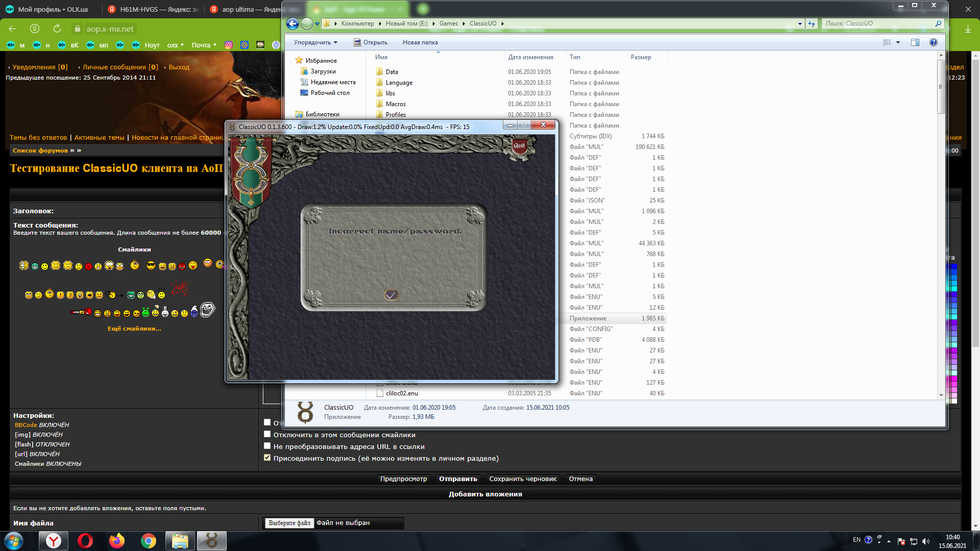Open Firefox from the taskbar
This screenshot has width=980, height=551.
tap(117, 541)
